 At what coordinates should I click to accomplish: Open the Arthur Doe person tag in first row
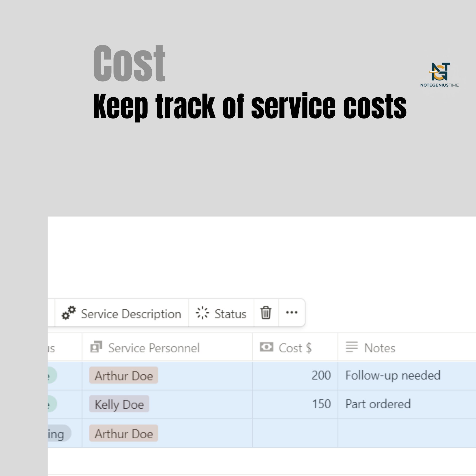click(x=123, y=376)
